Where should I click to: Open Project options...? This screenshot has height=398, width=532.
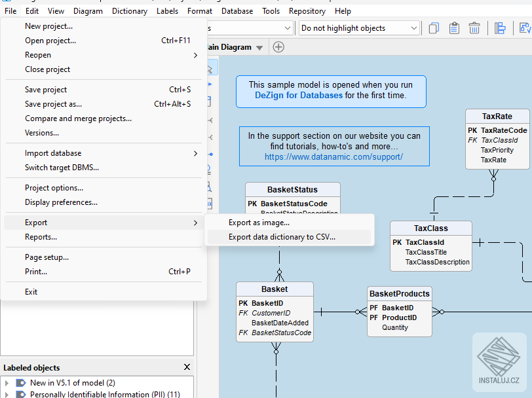point(104,188)
